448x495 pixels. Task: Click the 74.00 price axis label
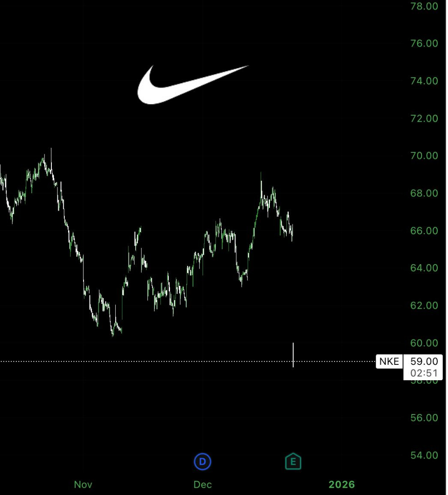coord(424,81)
